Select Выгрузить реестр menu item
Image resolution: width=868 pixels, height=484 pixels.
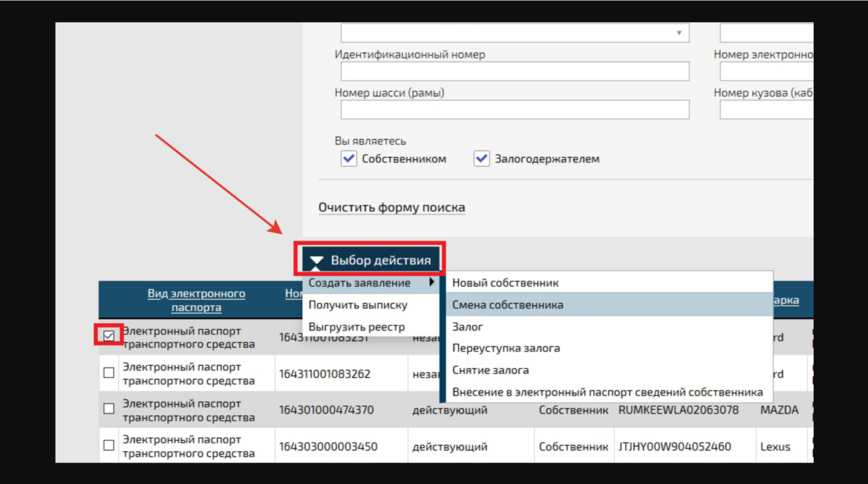356,327
